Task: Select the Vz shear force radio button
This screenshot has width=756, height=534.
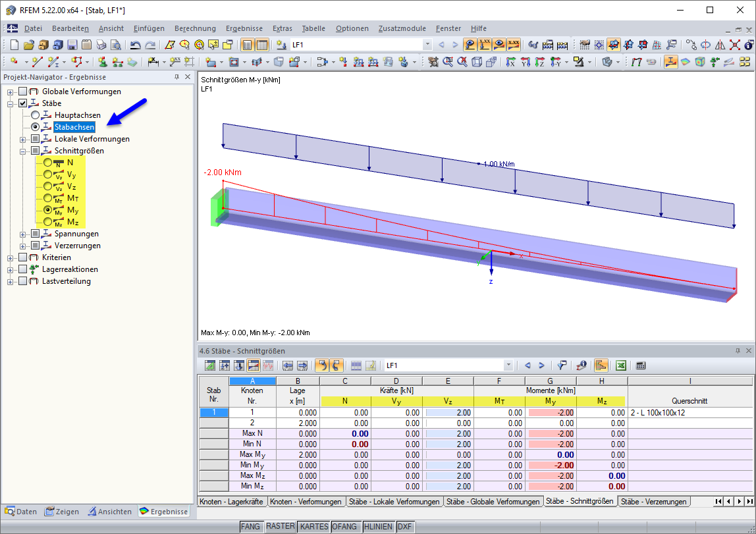Action: coord(47,186)
